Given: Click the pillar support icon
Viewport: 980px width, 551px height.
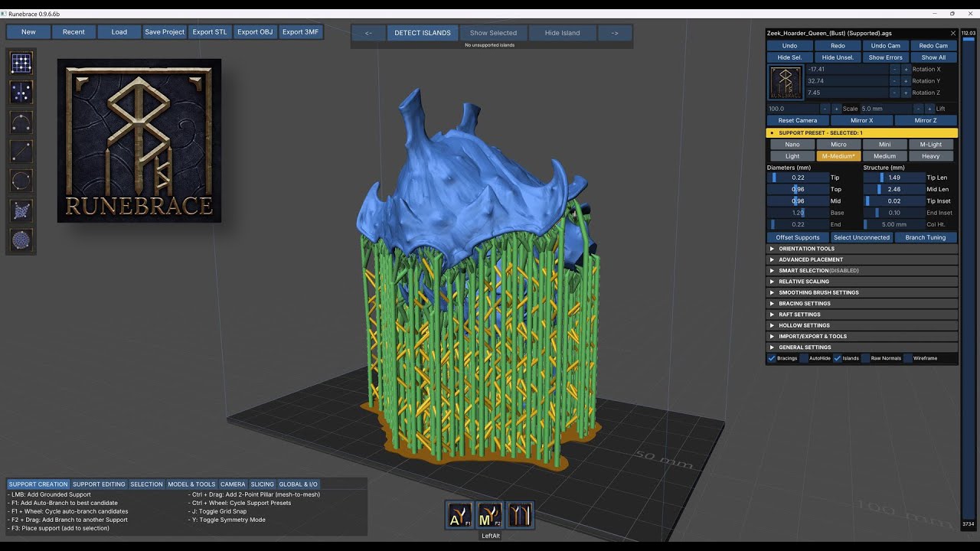Looking at the screenshot, I should [520, 516].
